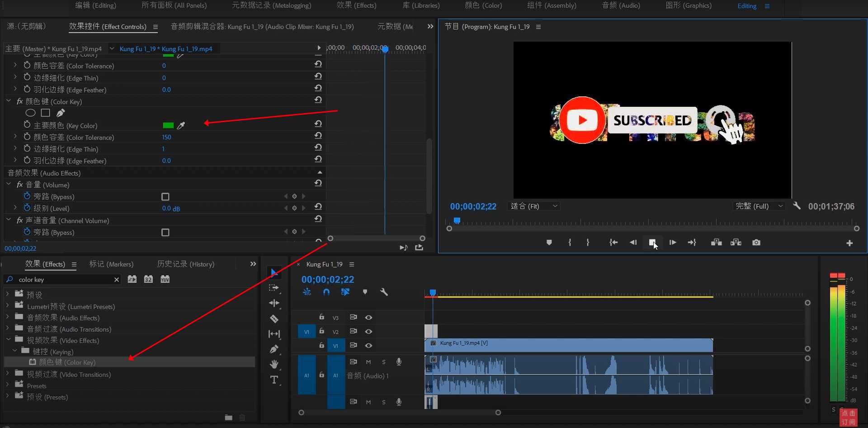Create ellipse mask for Color Key
The height and width of the screenshot is (428, 868).
click(x=30, y=113)
